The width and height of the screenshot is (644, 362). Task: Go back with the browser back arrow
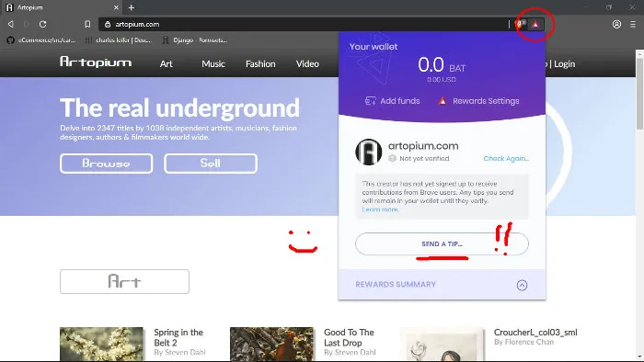point(11,24)
